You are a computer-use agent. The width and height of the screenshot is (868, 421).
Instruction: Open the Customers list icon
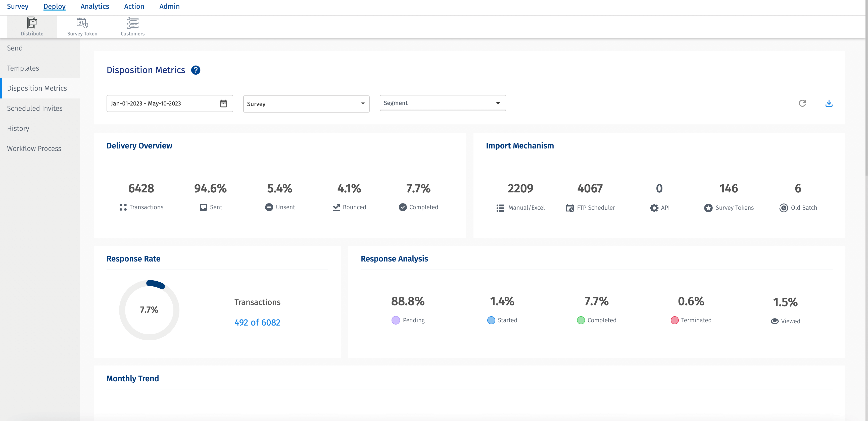click(x=132, y=23)
